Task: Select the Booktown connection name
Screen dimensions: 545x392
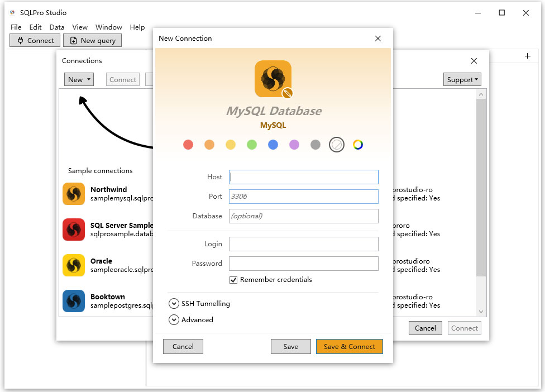Action: (x=108, y=297)
